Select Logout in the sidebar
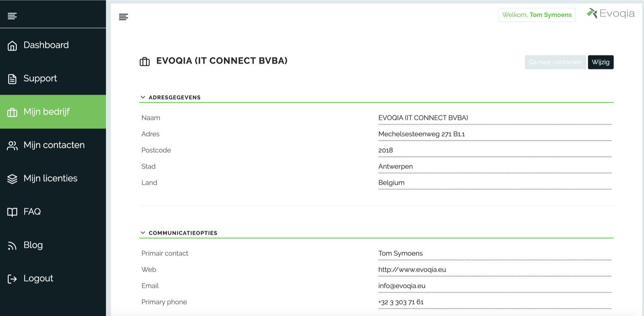Screen dimensions: 644x316 pos(53,278)
